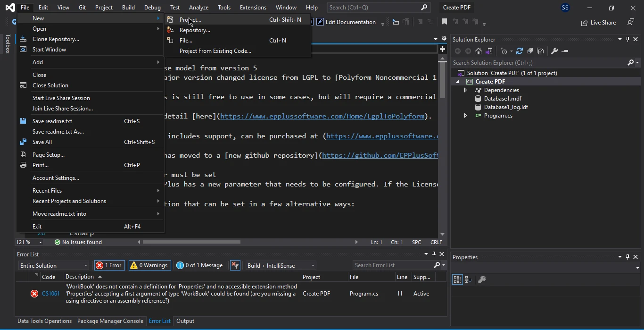Image resolution: width=644 pixels, height=330 pixels.
Task: Open the CS1061 error code link
Action: (51, 294)
